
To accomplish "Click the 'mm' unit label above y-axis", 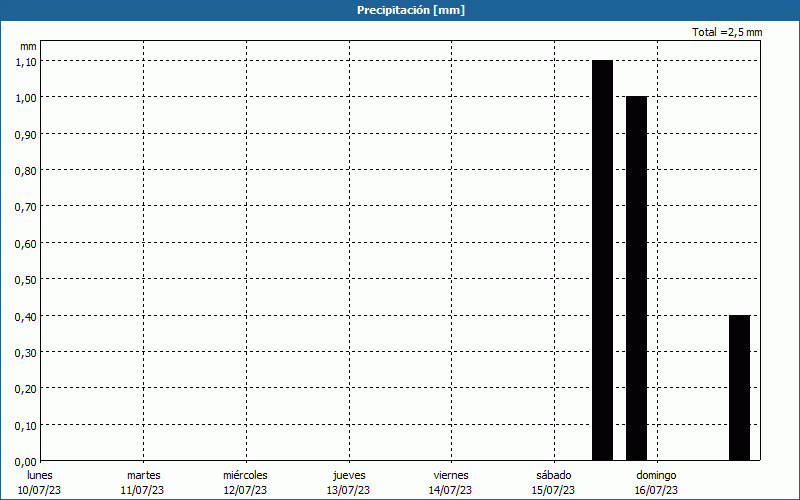I will click(x=28, y=46).
